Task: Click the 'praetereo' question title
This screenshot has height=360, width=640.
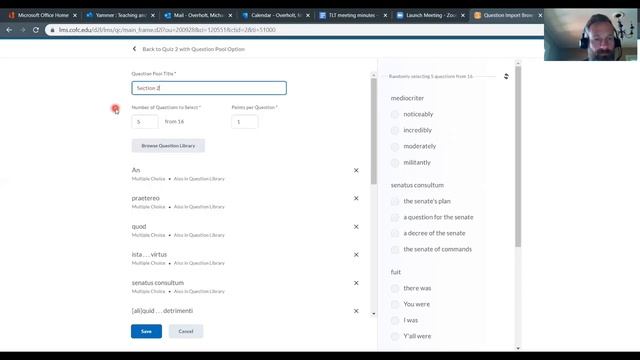Action: click(146, 198)
